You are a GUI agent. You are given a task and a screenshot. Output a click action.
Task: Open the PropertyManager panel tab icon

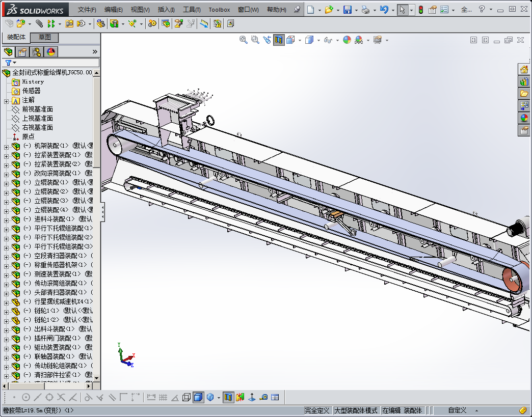click(22, 52)
